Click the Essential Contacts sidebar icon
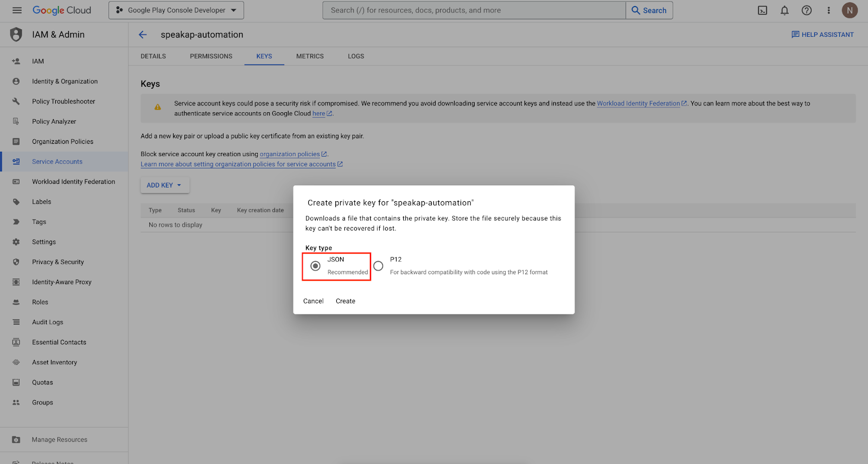868x464 pixels. (x=16, y=342)
